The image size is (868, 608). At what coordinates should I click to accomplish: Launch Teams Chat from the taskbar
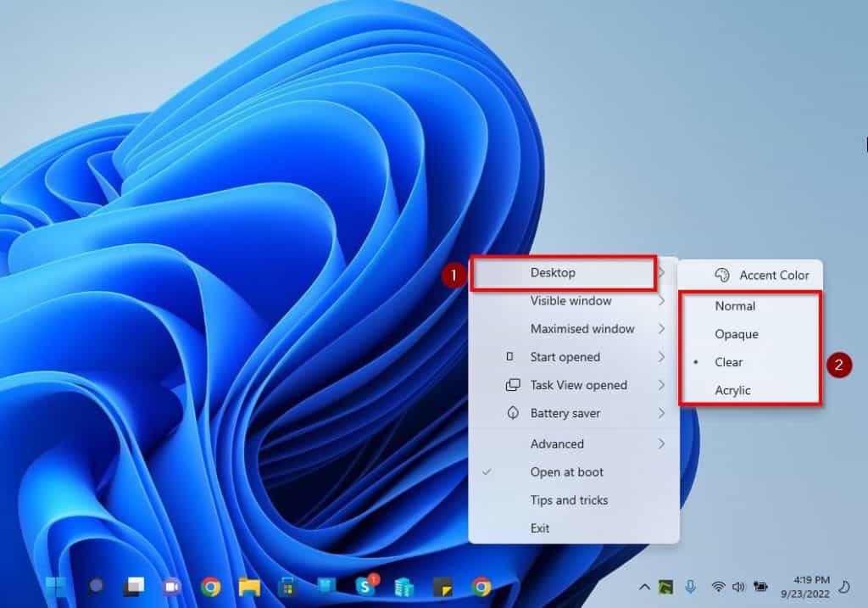point(171,587)
